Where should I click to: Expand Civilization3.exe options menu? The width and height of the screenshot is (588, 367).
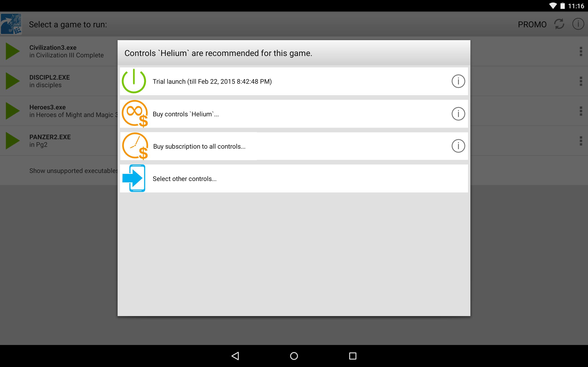581,51
